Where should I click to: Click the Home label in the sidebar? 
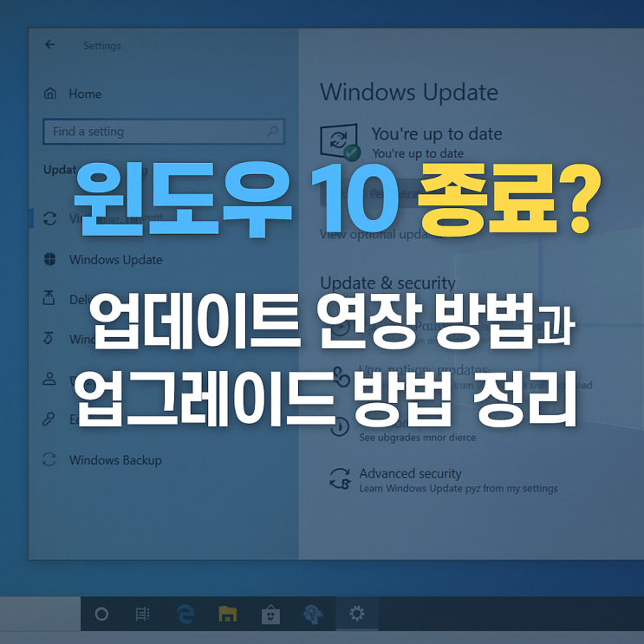coord(85,94)
